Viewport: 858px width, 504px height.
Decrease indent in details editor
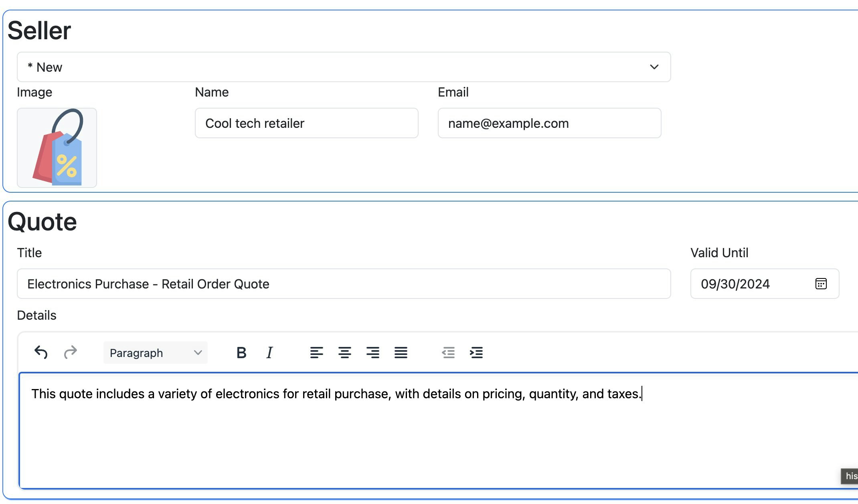(448, 353)
